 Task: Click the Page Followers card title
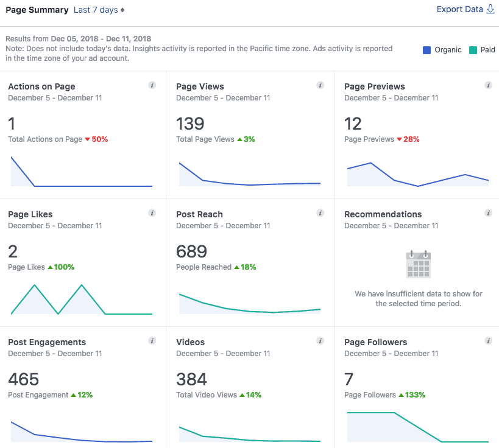[375, 342]
